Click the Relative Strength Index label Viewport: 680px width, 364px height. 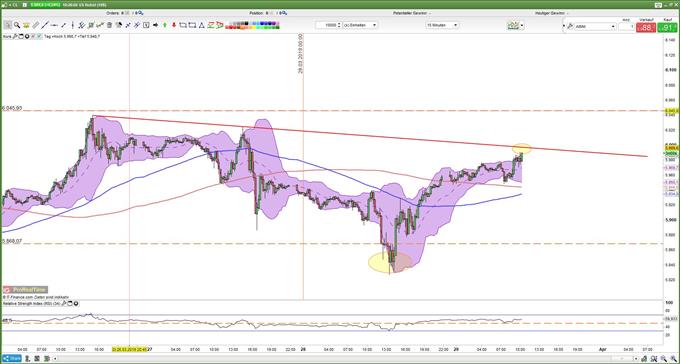[31, 303]
